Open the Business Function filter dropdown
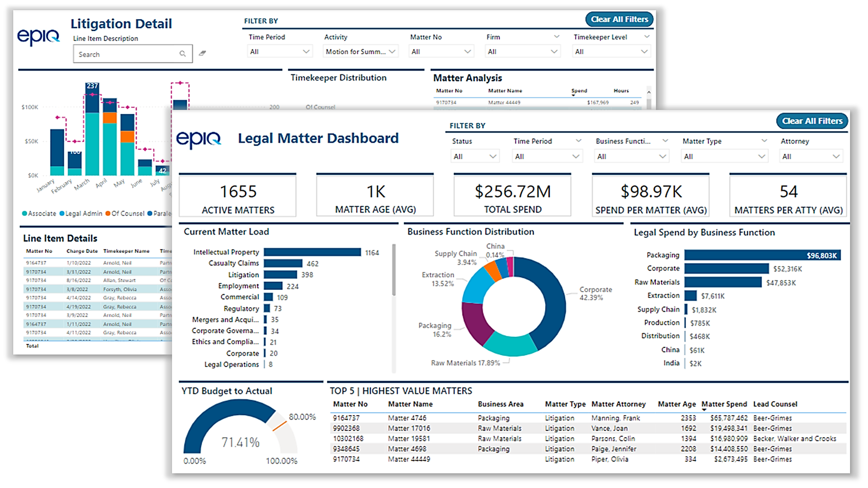This screenshot has width=868, height=488. [632, 156]
